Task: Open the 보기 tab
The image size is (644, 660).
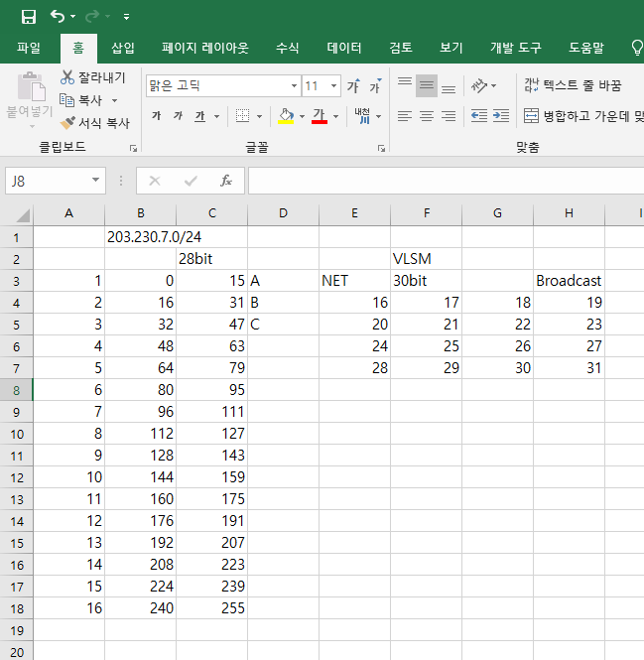Action: (x=451, y=48)
